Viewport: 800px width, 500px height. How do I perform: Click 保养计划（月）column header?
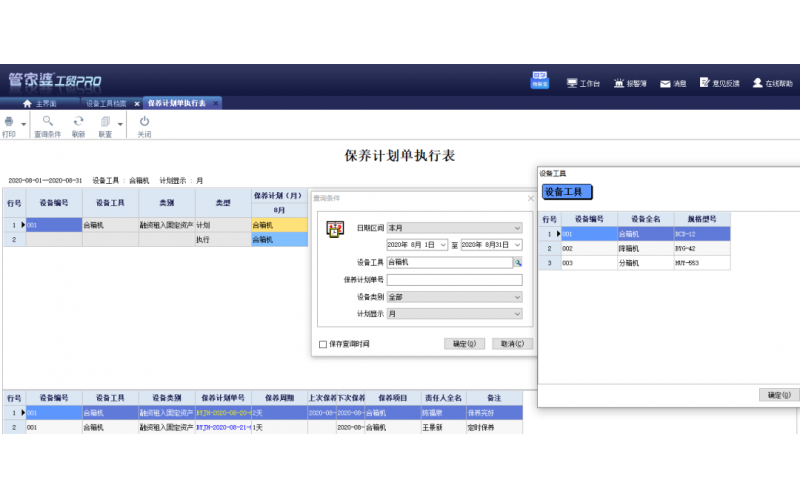point(278,196)
